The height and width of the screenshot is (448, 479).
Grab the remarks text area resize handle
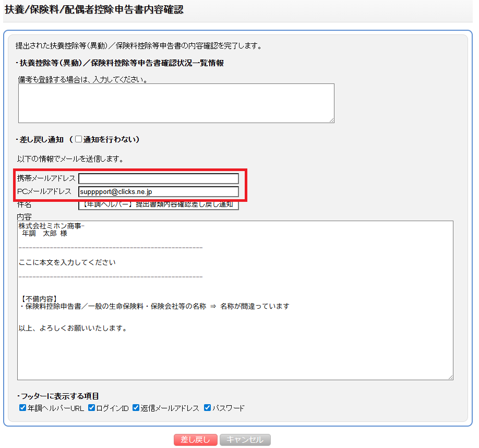pos(331,120)
